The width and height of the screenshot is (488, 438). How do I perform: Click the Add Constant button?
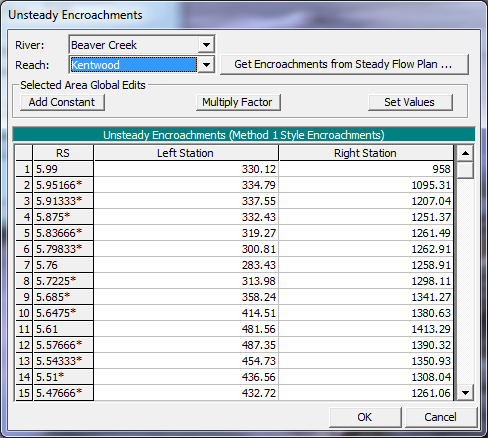point(62,102)
